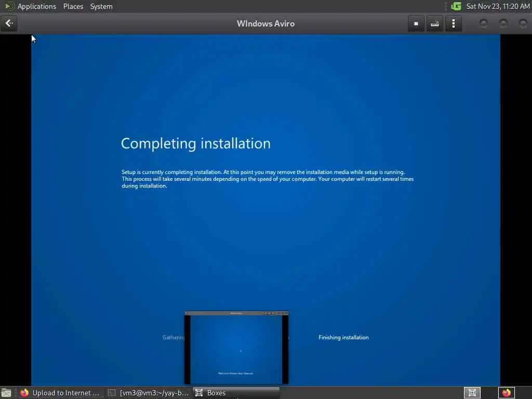Viewport: 532px width, 399px height.
Task: Click the Firefox workspace switcher cell
Action: [506, 393]
